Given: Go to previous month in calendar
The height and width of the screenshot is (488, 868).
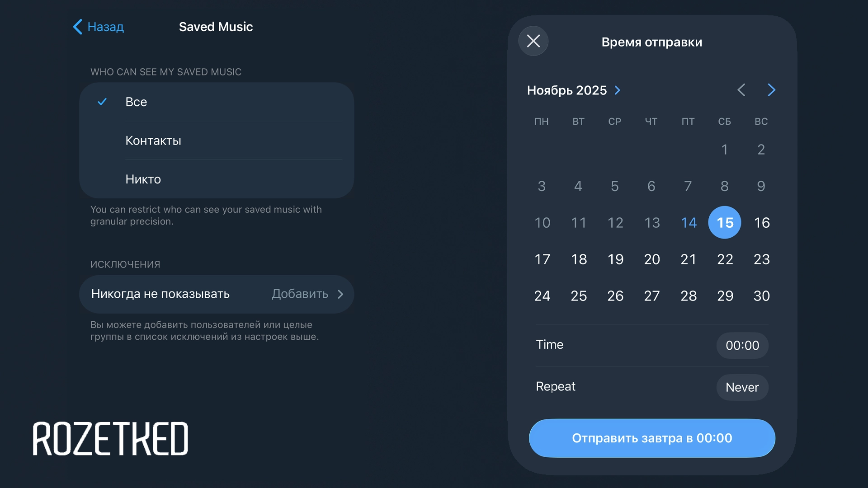Looking at the screenshot, I should [x=741, y=90].
